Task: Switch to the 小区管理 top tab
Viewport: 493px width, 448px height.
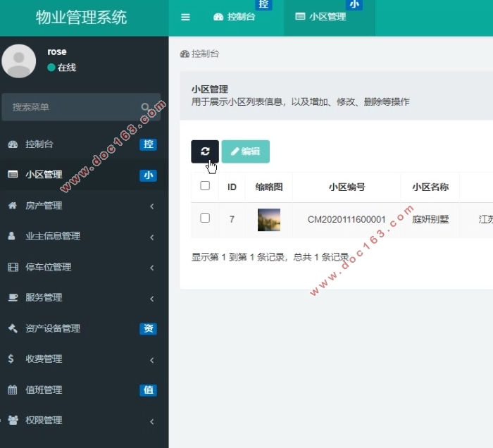Action: coord(330,17)
